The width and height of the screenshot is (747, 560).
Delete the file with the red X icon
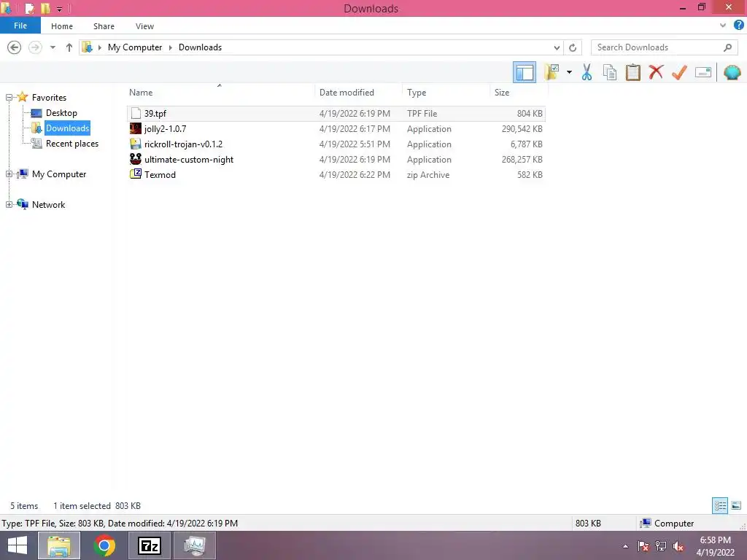(656, 72)
